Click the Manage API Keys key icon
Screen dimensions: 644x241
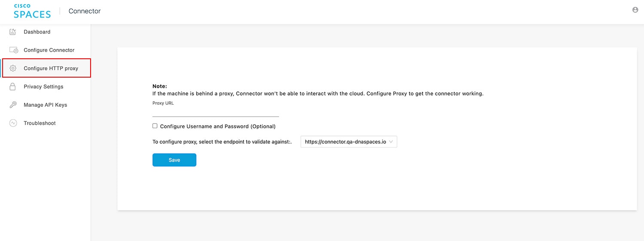(x=13, y=105)
